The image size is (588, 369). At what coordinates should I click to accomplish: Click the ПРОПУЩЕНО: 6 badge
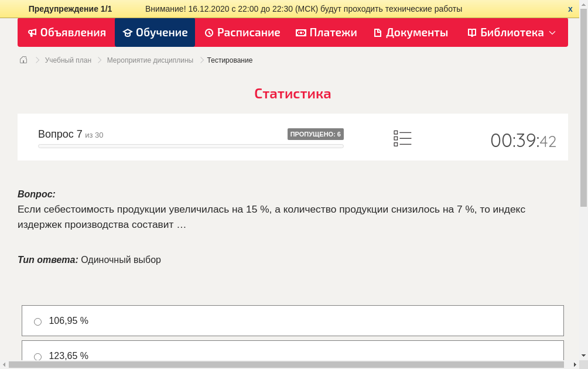pos(316,134)
